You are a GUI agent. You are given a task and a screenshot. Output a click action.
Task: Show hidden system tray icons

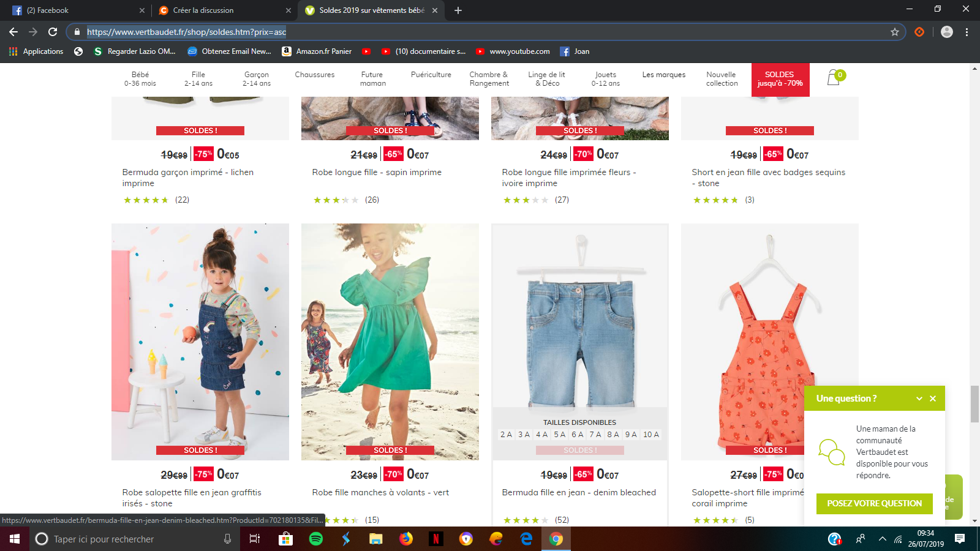(x=882, y=539)
